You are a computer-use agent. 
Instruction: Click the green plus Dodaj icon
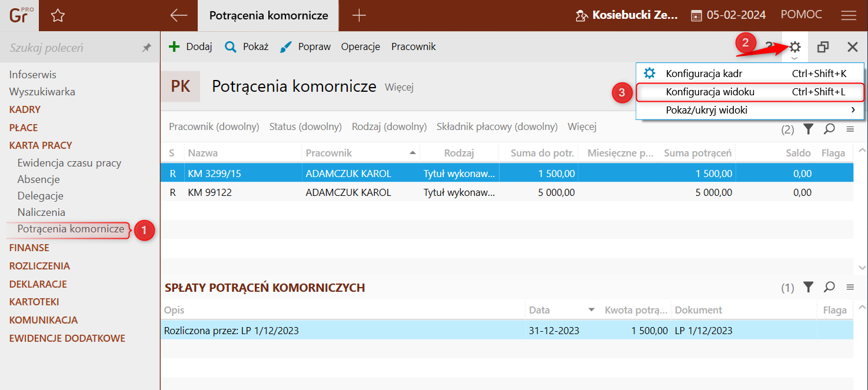click(x=174, y=46)
